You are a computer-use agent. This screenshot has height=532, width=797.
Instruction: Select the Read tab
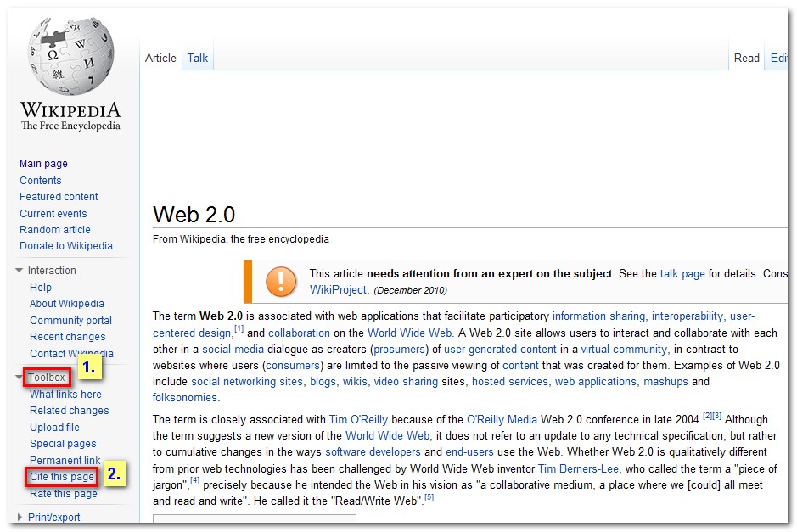pos(747,58)
